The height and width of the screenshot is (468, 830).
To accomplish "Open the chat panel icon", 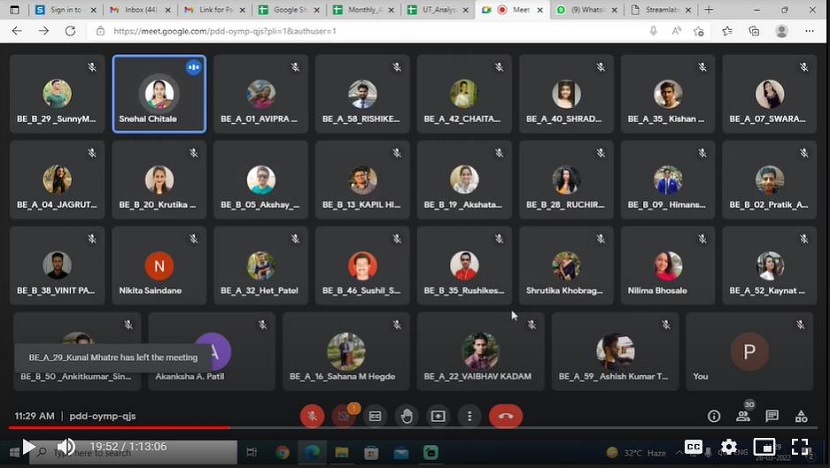I will [772, 416].
